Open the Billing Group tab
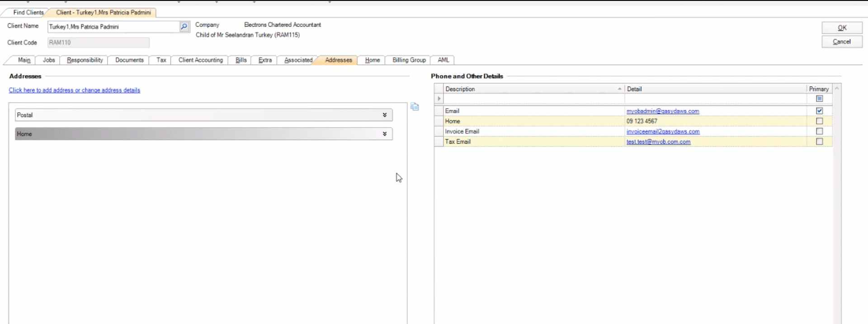The height and width of the screenshot is (324, 868). tap(409, 60)
